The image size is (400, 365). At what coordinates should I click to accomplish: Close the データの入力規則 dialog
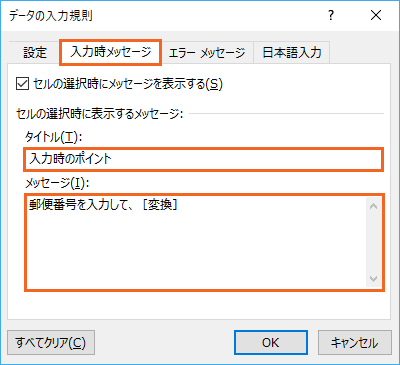click(x=376, y=15)
